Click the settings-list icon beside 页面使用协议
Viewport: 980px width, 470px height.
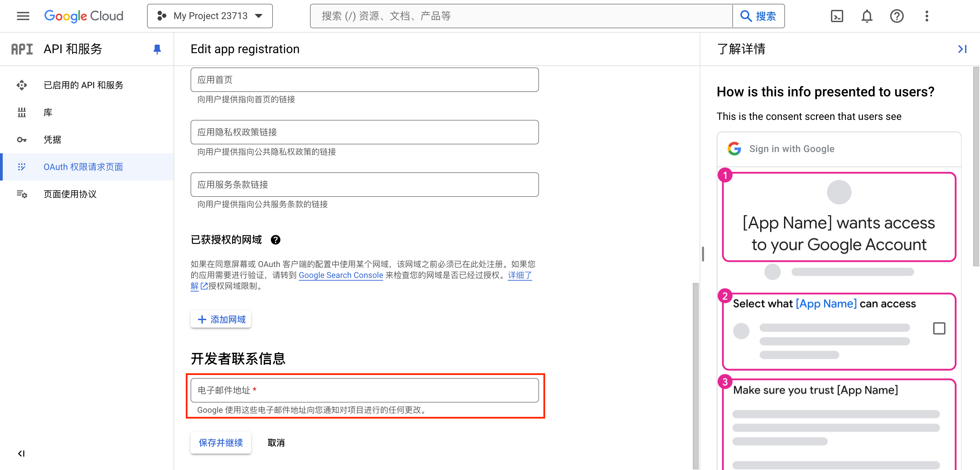pyautogui.click(x=22, y=194)
